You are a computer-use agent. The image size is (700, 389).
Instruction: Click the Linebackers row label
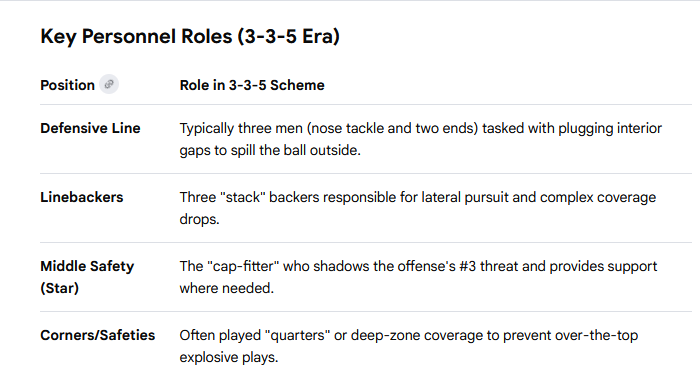point(82,197)
